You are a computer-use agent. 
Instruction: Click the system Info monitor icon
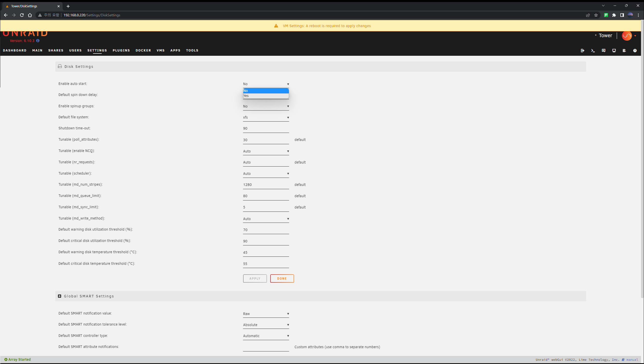614,50
